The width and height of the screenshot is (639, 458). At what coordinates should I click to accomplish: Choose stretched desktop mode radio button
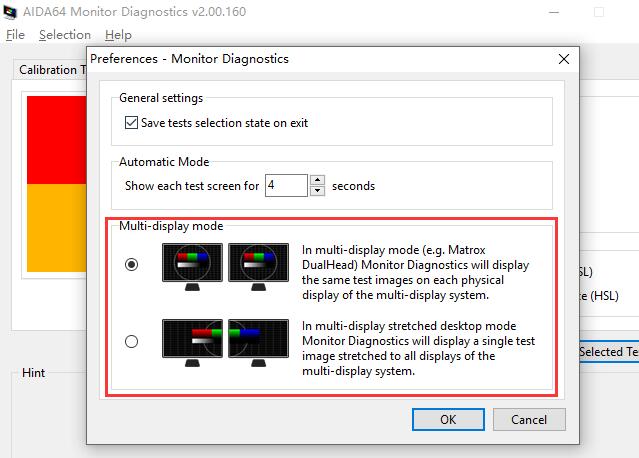[x=132, y=342]
